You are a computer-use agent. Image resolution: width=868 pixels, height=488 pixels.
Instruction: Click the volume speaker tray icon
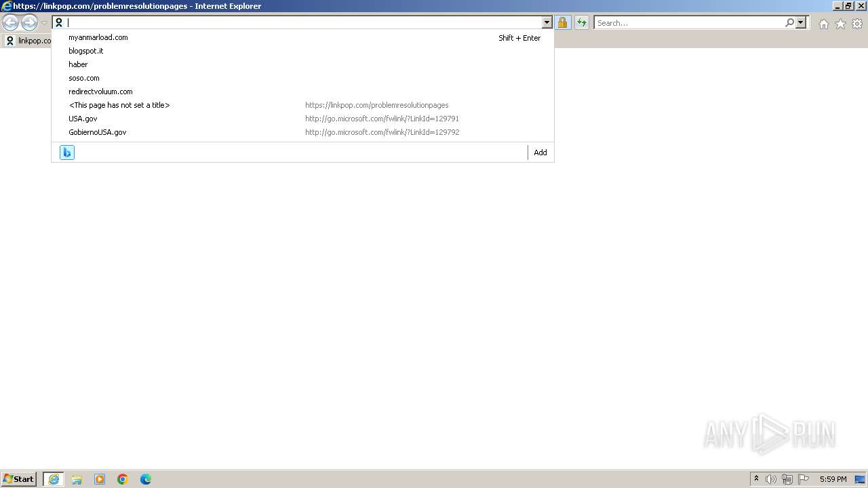[771, 479]
